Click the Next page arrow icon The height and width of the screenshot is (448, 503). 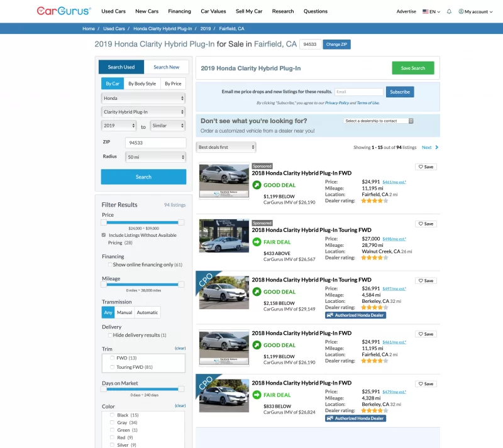click(x=437, y=147)
